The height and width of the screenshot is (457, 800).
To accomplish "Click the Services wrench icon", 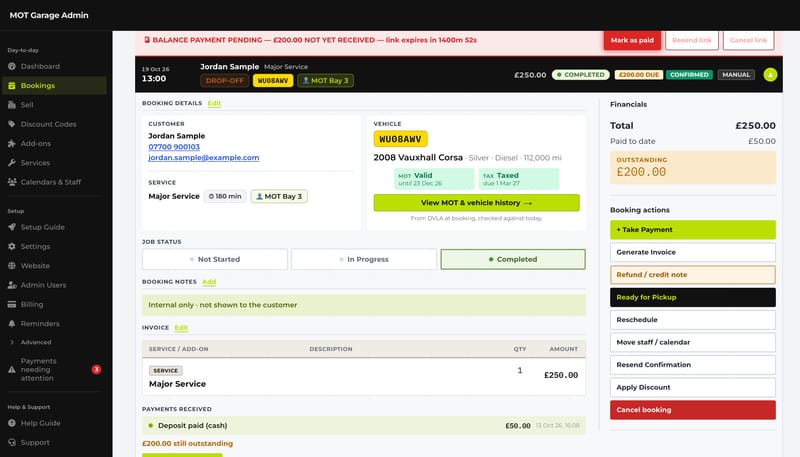I will [12, 163].
